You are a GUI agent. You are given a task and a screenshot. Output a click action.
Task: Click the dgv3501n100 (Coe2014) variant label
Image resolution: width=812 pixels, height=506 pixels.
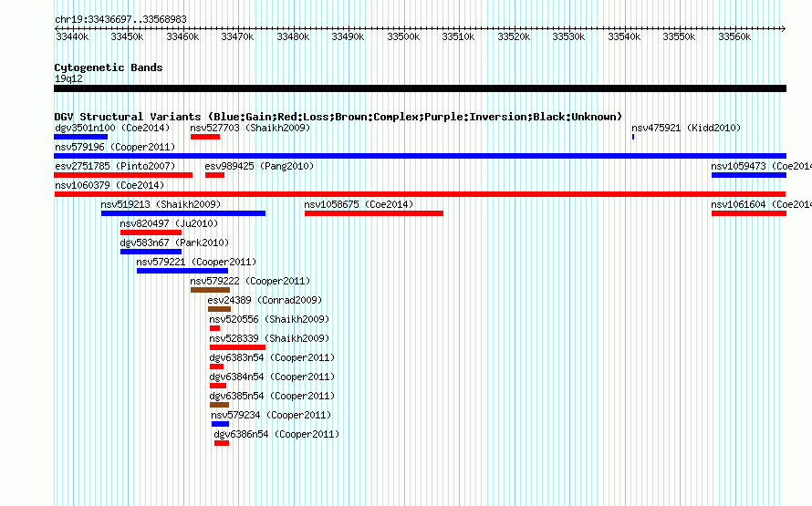[112, 128]
